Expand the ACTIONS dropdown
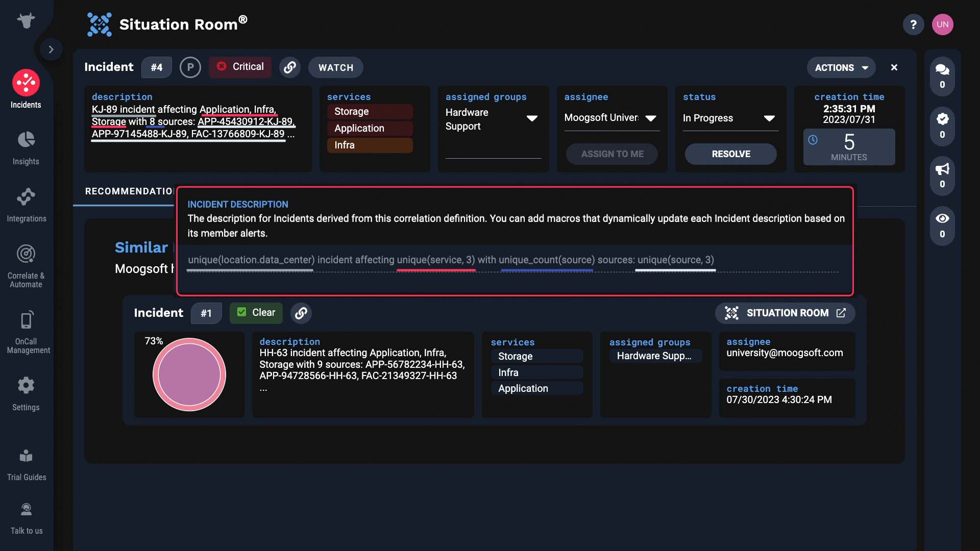The image size is (980, 551). pos(841,67)
